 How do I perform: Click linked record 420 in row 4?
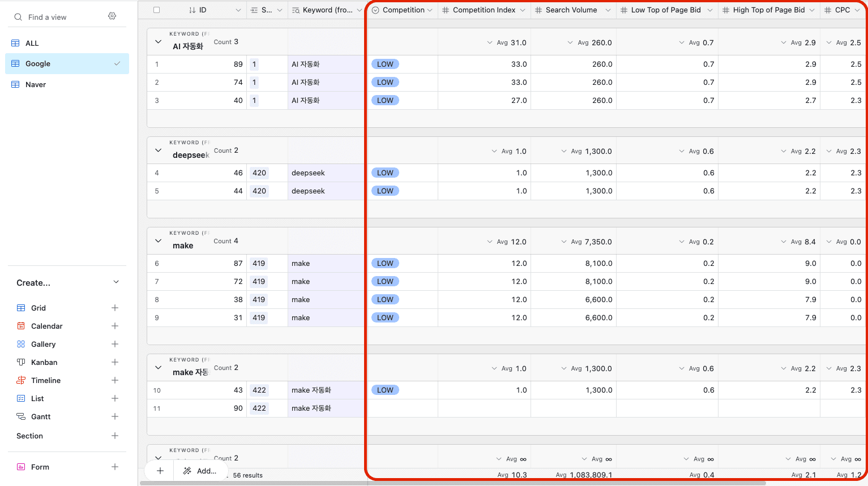point(259,173)
